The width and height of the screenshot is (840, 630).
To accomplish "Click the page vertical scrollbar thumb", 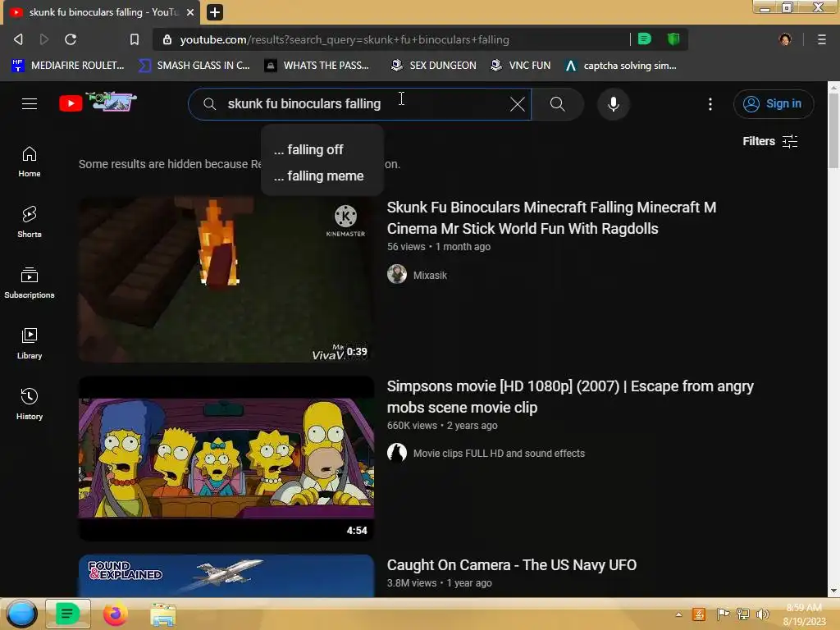I will [x=833, y=130].
